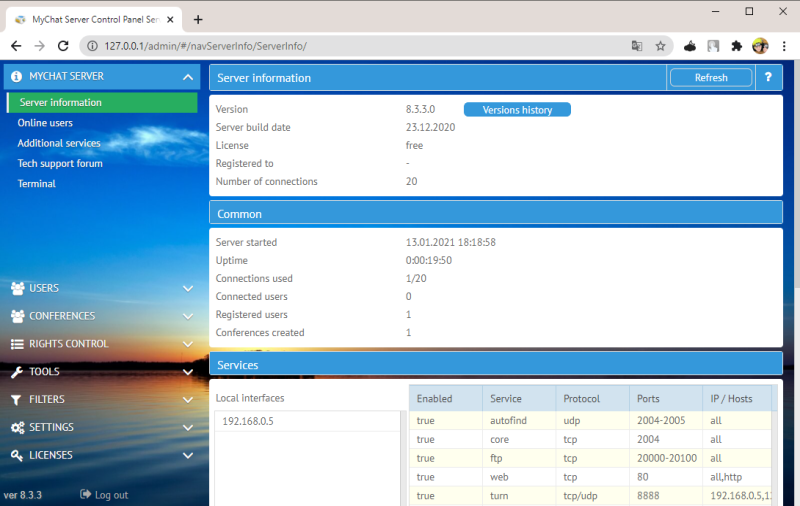Expand the LICENSES section chevron

[188, 455]
